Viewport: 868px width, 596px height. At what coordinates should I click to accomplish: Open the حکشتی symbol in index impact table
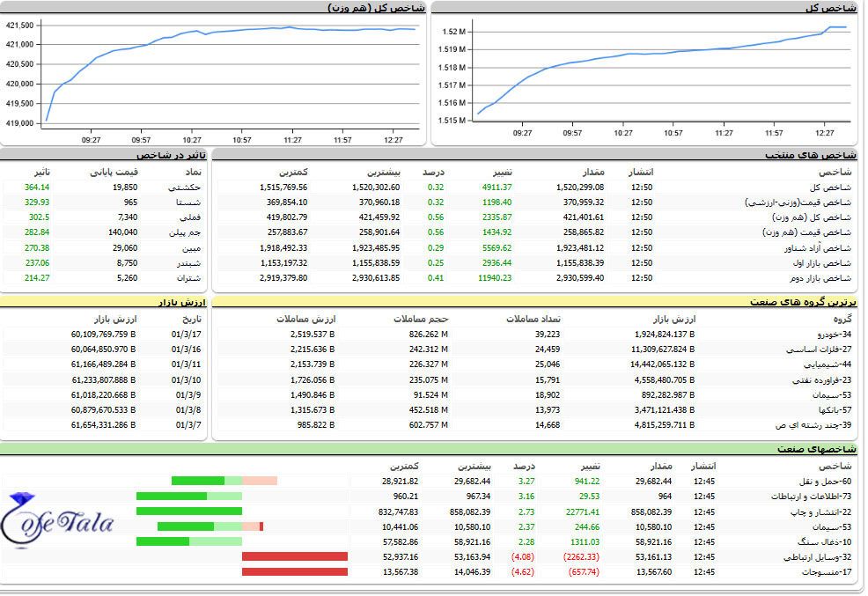pyautogui.click(x=186, y=188)
